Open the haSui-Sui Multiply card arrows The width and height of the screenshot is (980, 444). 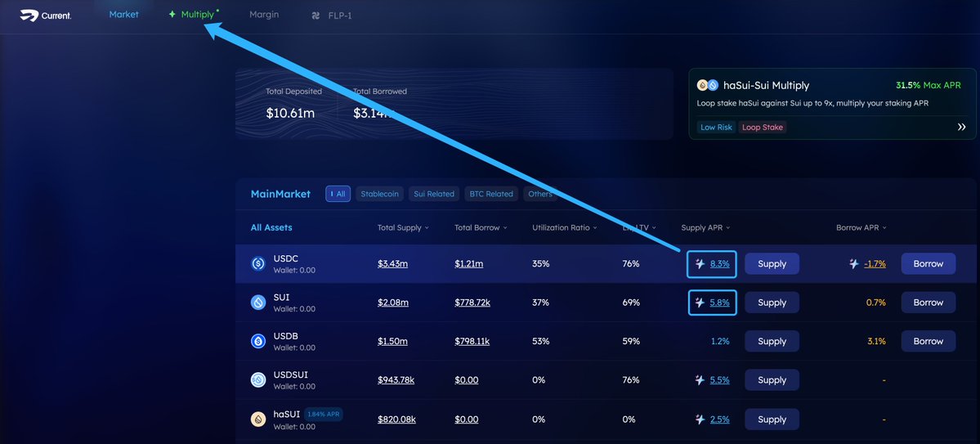pos(962,127)
